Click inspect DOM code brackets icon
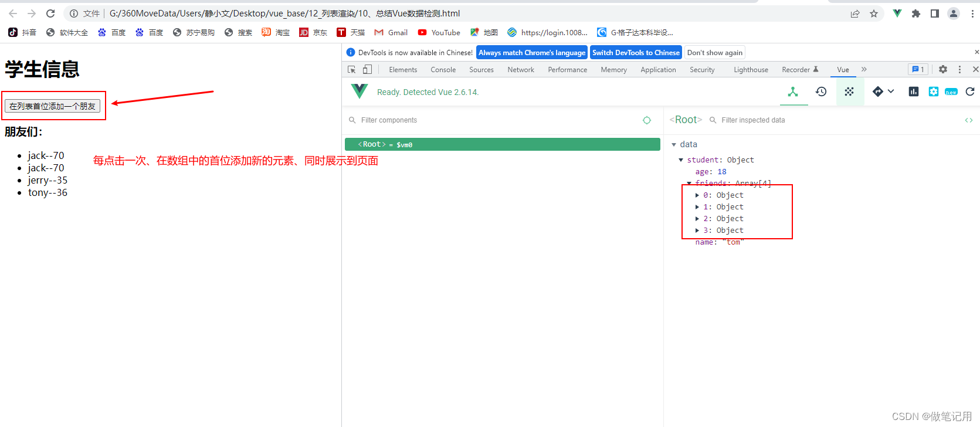The width and height of the screenshot is (980, 427). click(969, 120)
